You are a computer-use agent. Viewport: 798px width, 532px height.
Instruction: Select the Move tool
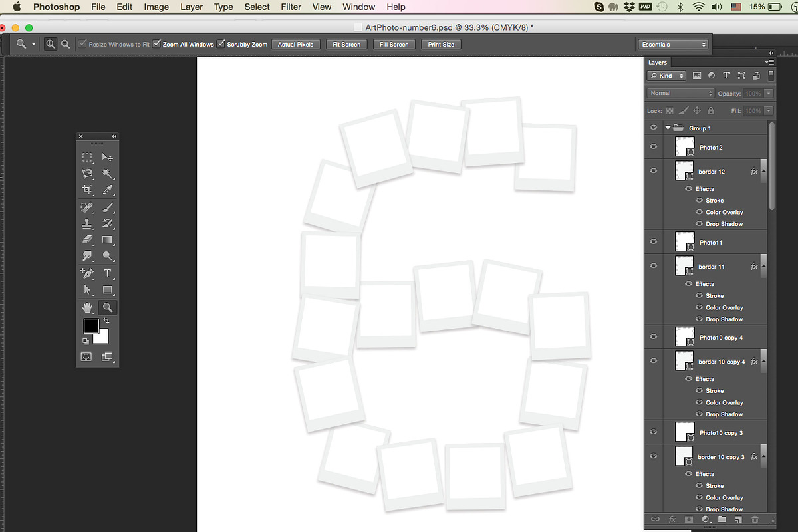tap(107, 158)
